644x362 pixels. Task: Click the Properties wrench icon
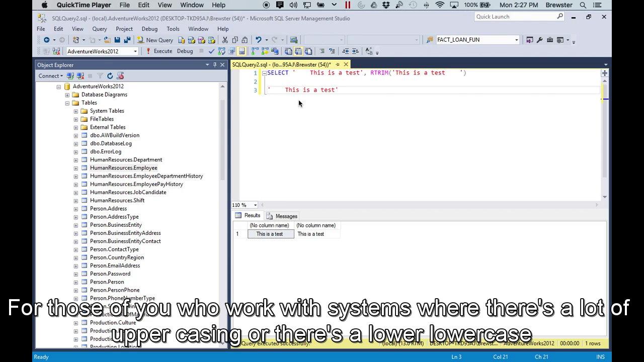click(x=540, y=40)
